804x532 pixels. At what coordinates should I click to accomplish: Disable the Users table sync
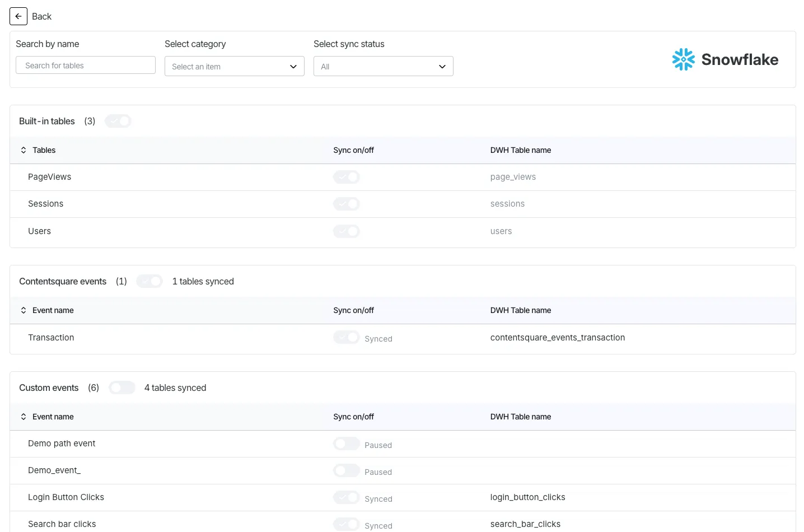(346, 231)
